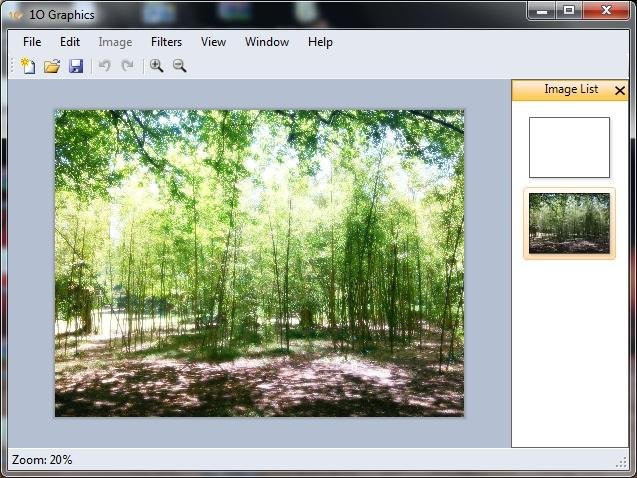Open the Window menu
637x478 pixels.
point(267,42)
